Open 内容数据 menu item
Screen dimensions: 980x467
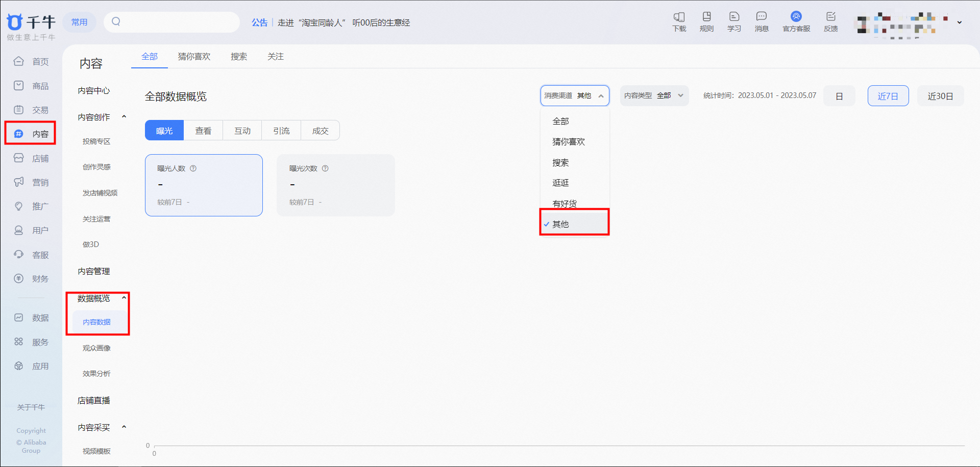[x=96, y=322]
